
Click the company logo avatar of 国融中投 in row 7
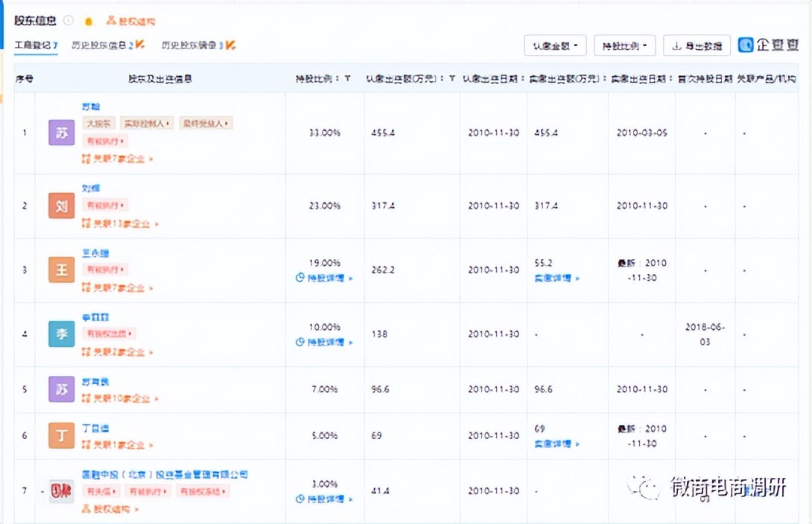[x=60, y=491]
